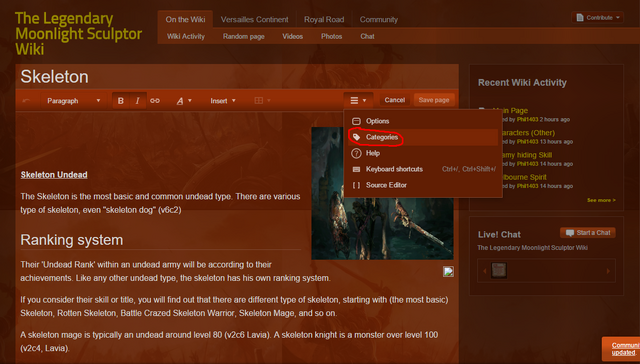640x364 pixels.
Task: Click the Ranking system heading
Action: pos(72,240)
